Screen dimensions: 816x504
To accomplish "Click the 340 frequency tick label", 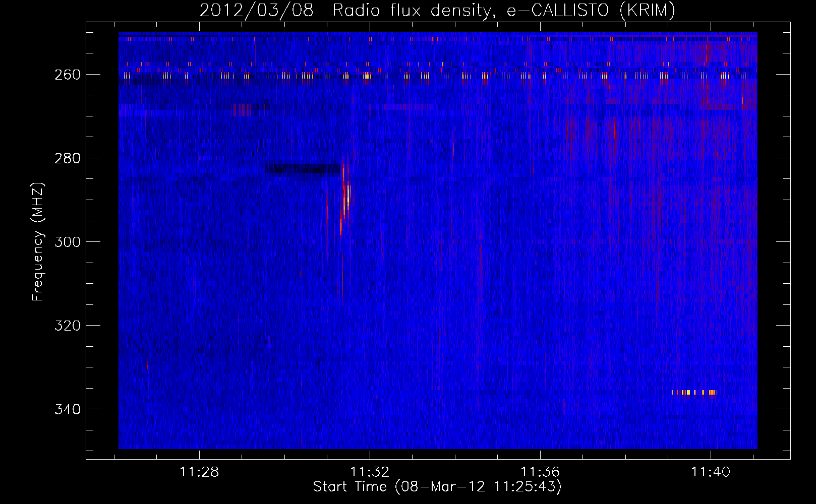I will point(68,409).
